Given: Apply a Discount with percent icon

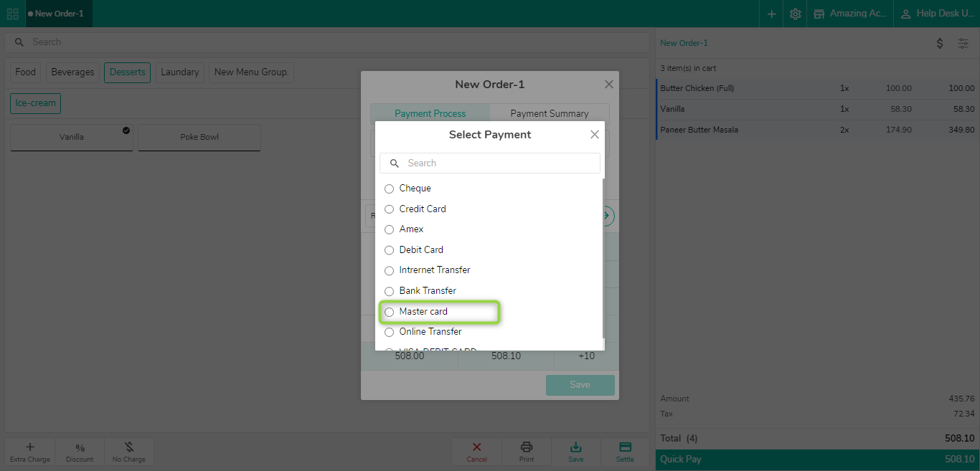Looking at the screenshot, I should tap(80, 448).
